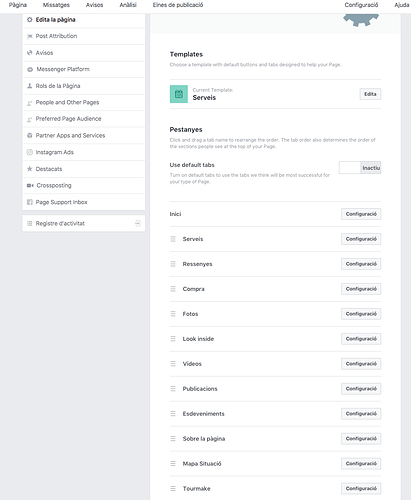Click the Page Support Inbox icon
Viewport: 411px width, 500px height.
click(x=30, y=202)
